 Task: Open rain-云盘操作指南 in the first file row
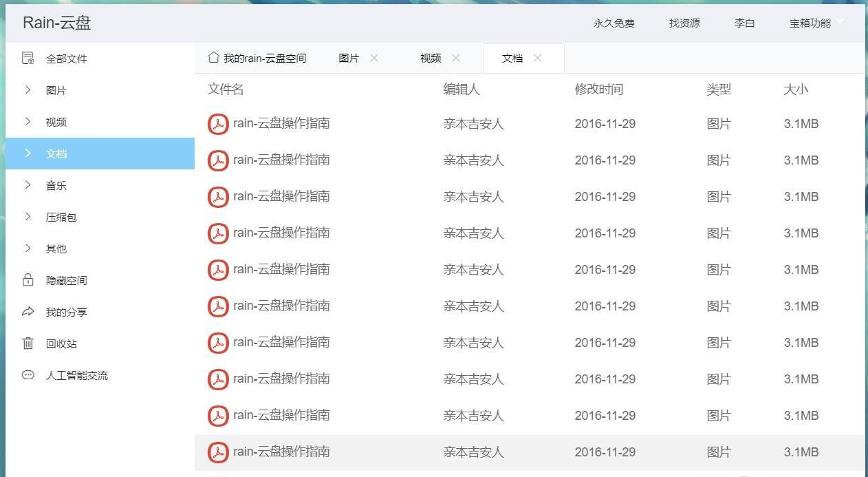tap(281, 124)
